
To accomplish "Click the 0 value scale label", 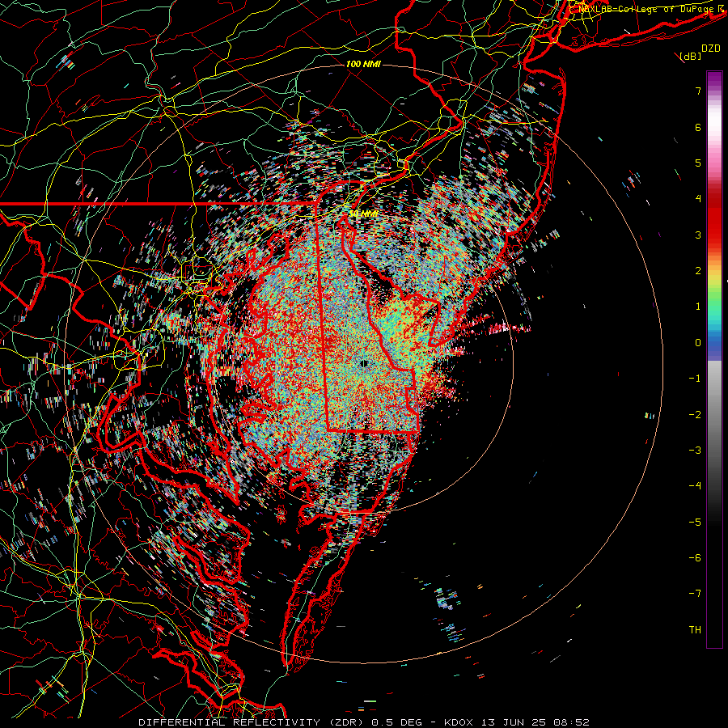I will [x=698, y=343].
